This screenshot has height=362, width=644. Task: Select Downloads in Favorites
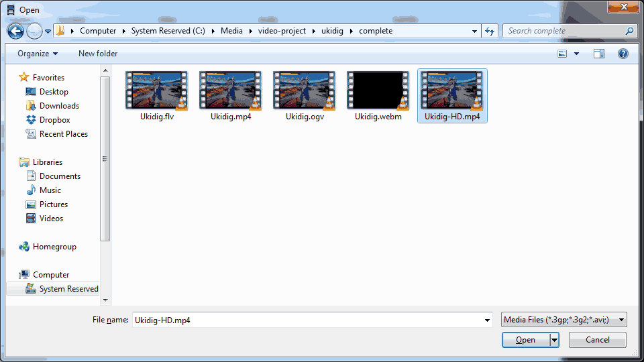click(x=59, y=106)
